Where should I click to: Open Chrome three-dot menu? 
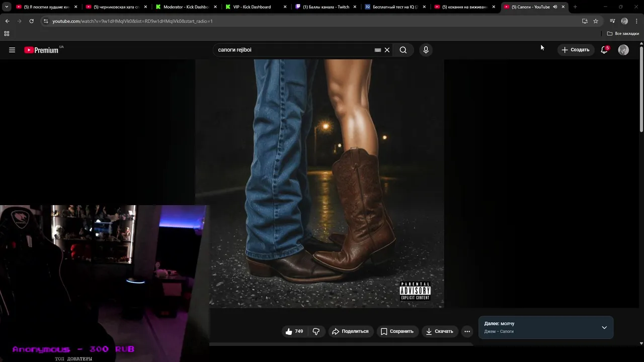coord(636,21)
